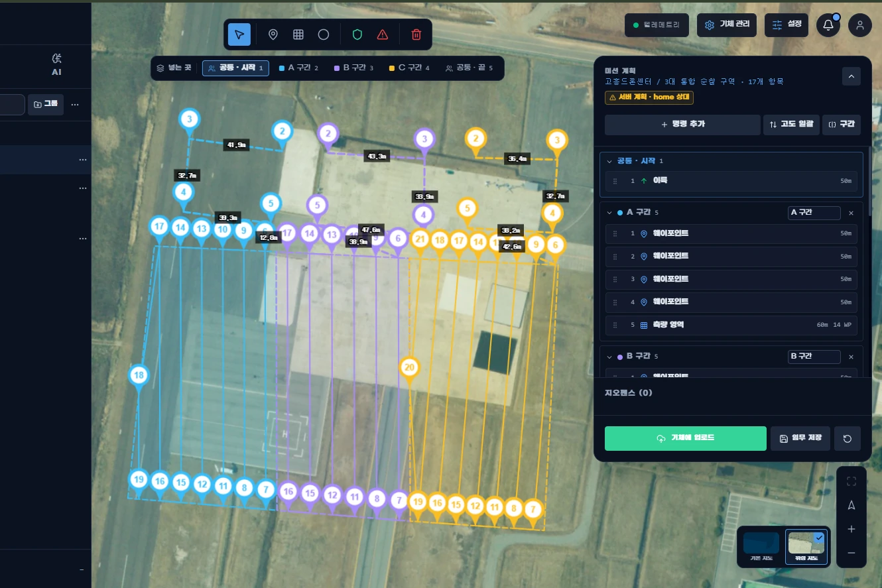This screenshot has width=882, height=588.
Task: Open the AI panel in the sidebar
Action: coord(56,64)
